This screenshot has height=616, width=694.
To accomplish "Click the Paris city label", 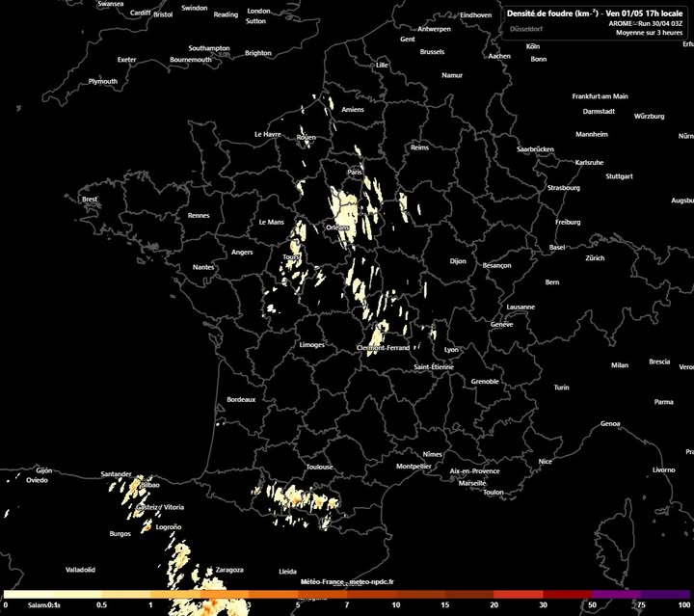I will point(354,172).
